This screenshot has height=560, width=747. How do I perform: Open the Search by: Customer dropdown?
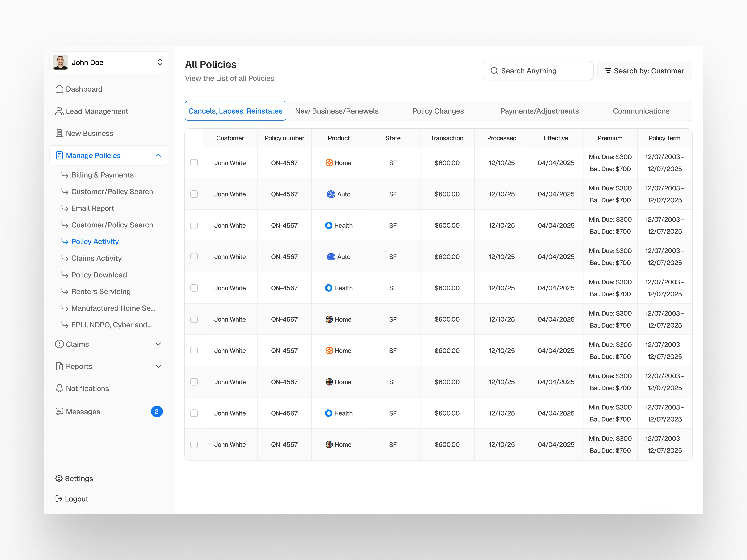click(x=645, y=71)
